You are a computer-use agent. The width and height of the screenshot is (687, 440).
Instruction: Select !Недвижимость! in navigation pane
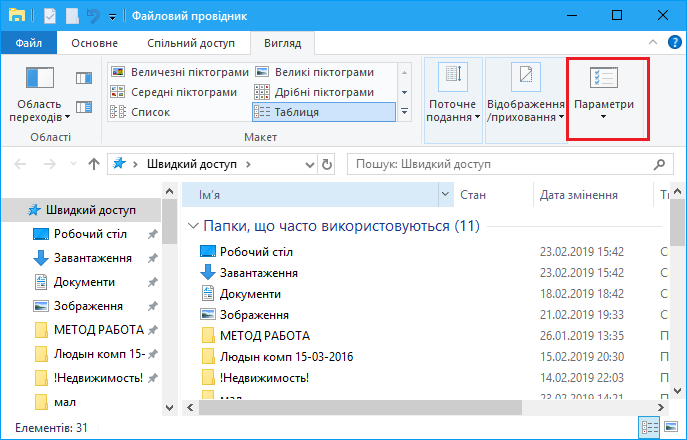click(81, 378)
